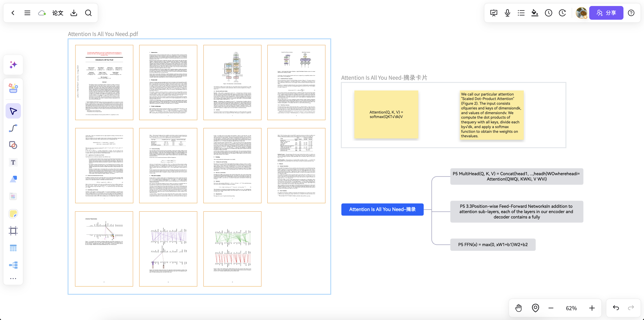Start presentation mode from the top toolbar
Viewport: 644px width, 320px height.
[x=494, y=13]
